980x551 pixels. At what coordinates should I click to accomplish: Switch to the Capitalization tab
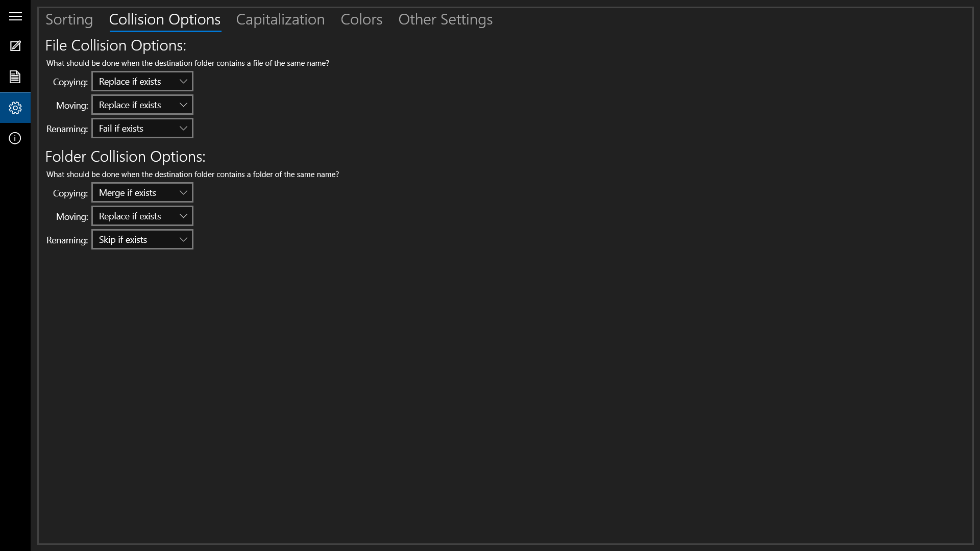280,19
